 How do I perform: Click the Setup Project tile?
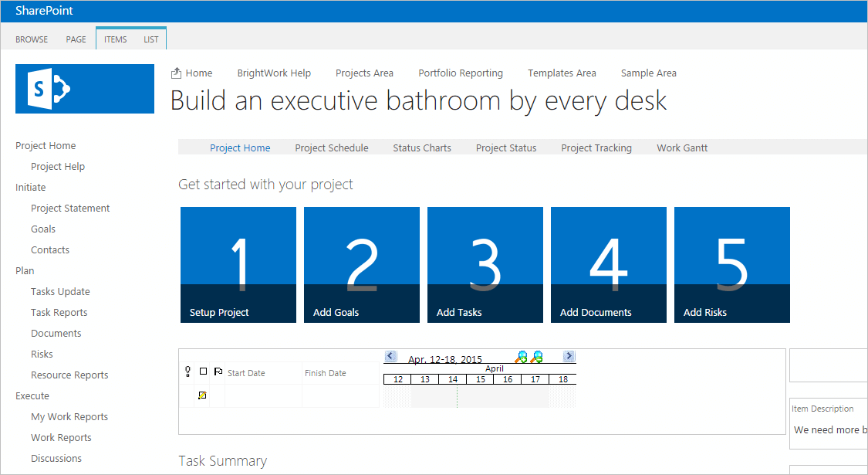click(x=238, y=264)
